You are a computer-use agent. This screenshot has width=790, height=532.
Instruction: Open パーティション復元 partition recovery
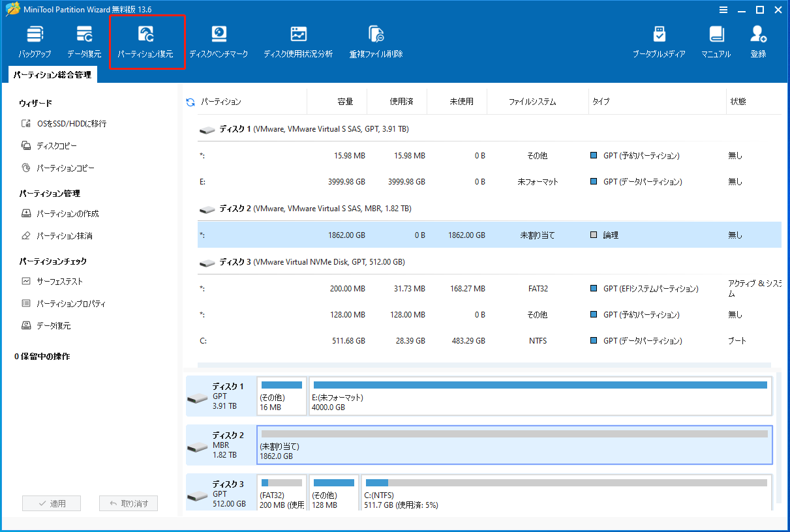tap(145, 42)
